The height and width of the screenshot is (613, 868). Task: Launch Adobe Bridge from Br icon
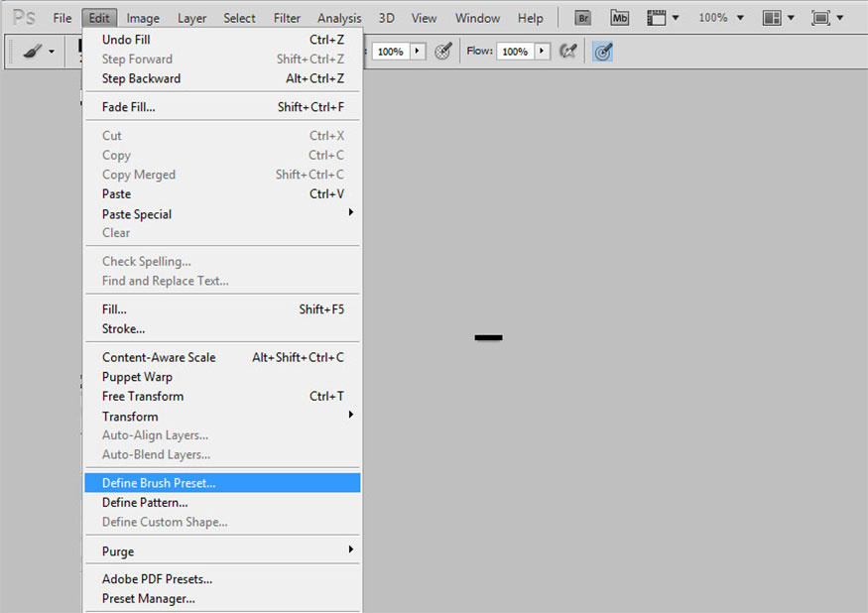(x=583, y=18)
